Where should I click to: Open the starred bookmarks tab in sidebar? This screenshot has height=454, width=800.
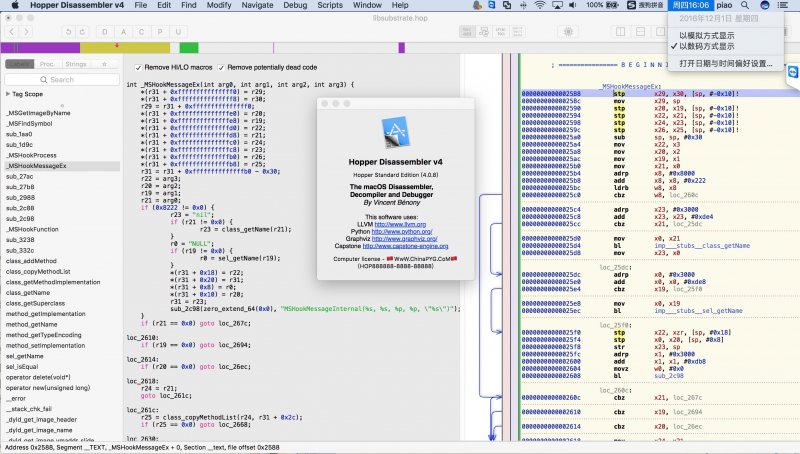(104, 64)
